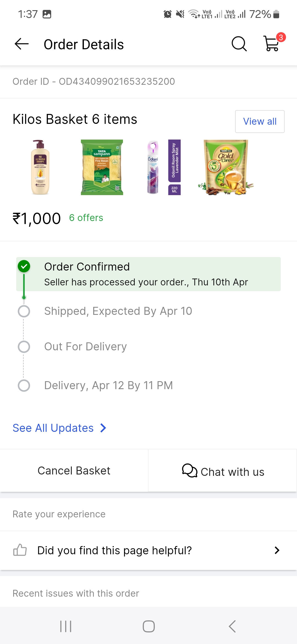Open the 6 offers link
The height and width of the screenshot is (644, 297).
pyautogui.click(x=86, y=218)
